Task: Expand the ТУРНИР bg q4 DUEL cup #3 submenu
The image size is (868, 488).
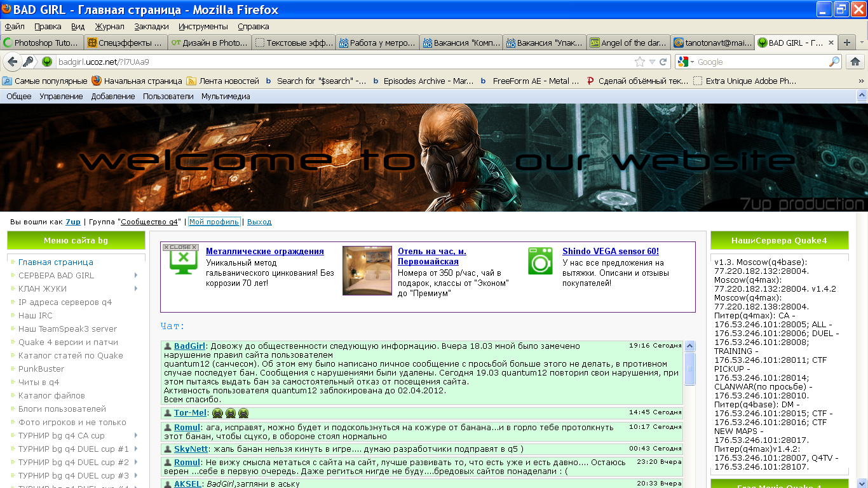Action: click(x=136, y=475)
